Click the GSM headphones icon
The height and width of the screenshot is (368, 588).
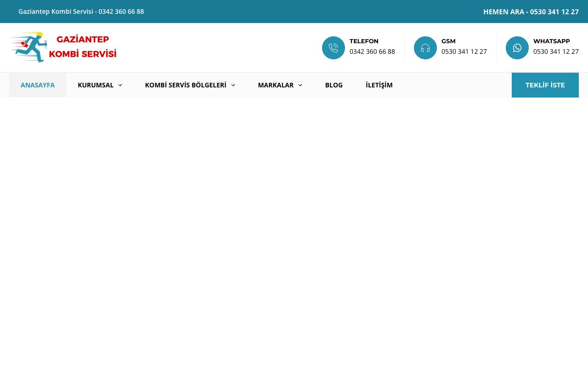coord(425,48)
